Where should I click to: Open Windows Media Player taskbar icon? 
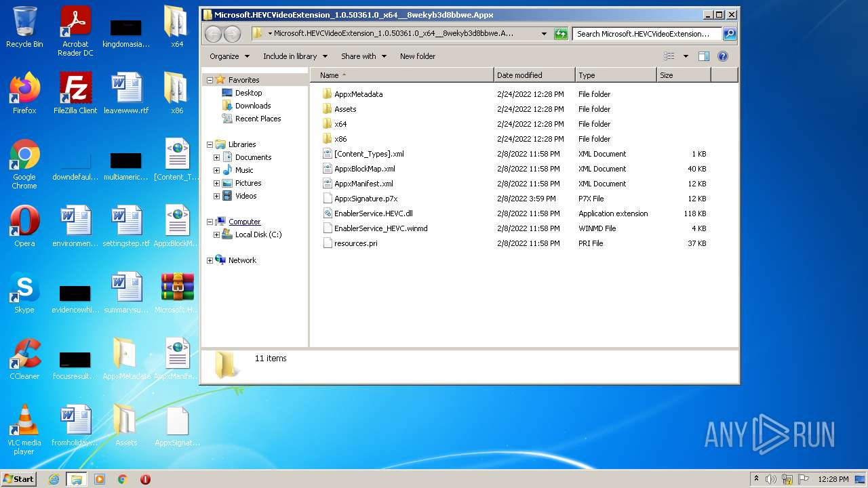100,479
